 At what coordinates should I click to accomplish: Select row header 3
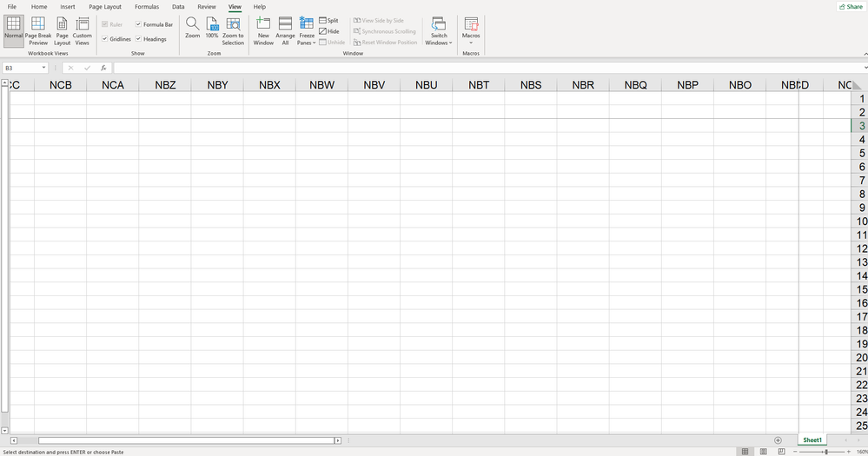[x=861, y=126]
